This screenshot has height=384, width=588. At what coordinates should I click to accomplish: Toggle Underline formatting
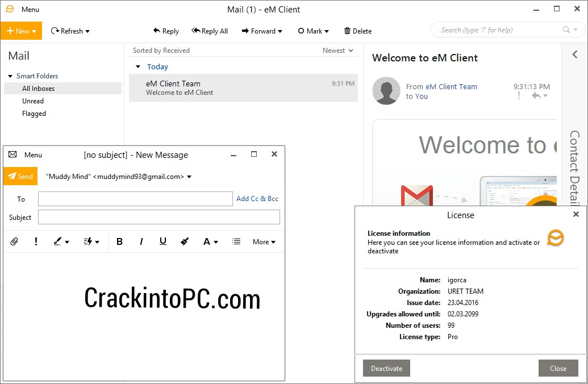pyautogui.click(x=162, y=241)
